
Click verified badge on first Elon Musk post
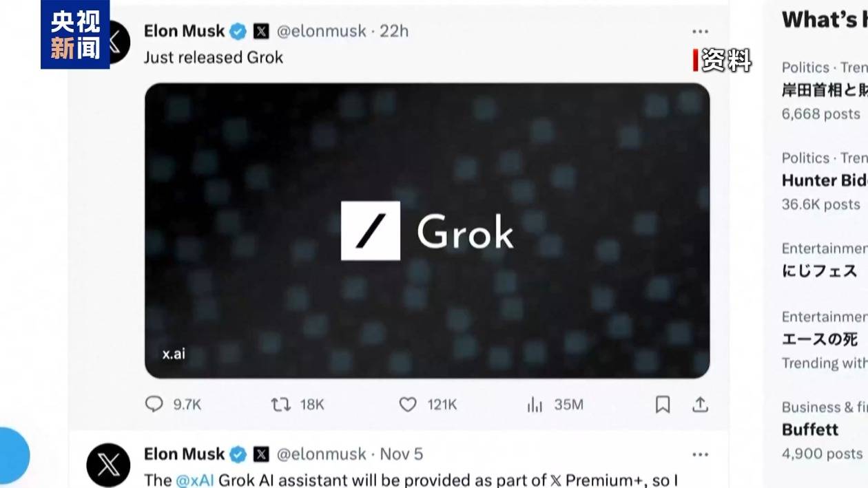point(238,31)
